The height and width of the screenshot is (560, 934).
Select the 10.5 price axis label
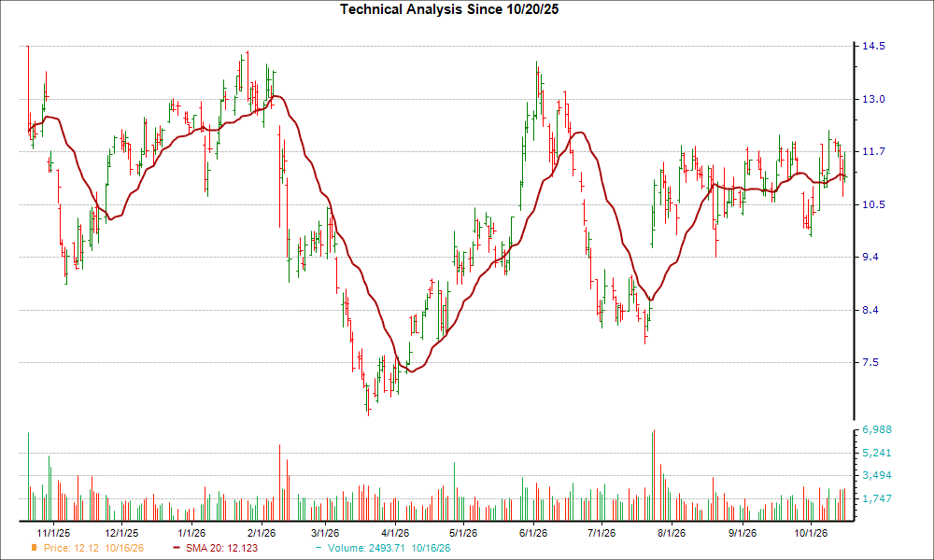[873, 204]
